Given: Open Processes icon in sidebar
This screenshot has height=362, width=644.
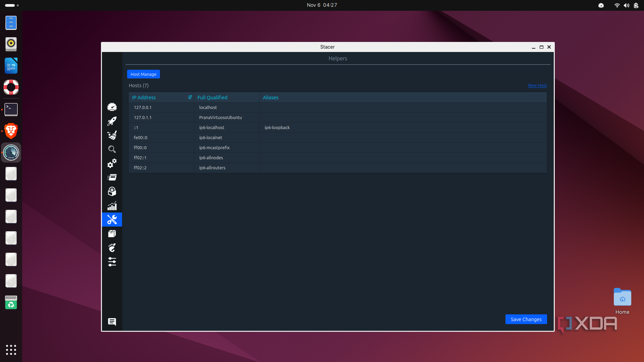Looking at the screenshot, I should pyautogui.click(x=112, y=177).
